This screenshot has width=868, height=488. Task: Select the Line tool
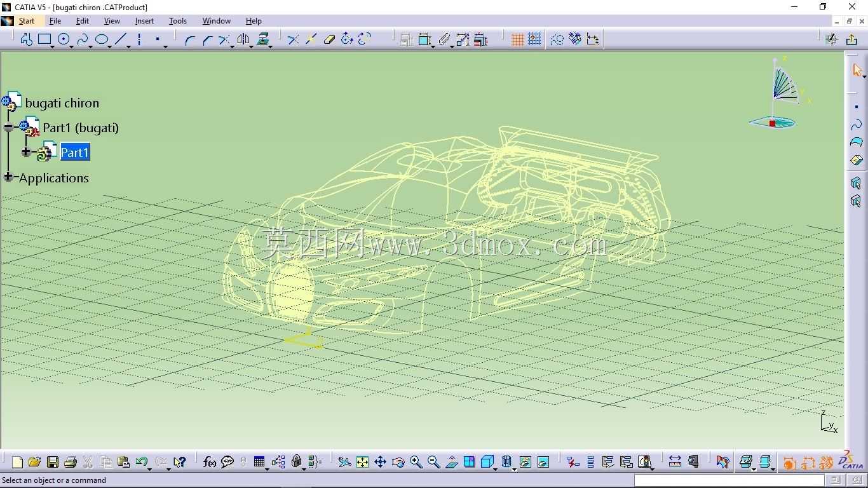coord(121,39)
